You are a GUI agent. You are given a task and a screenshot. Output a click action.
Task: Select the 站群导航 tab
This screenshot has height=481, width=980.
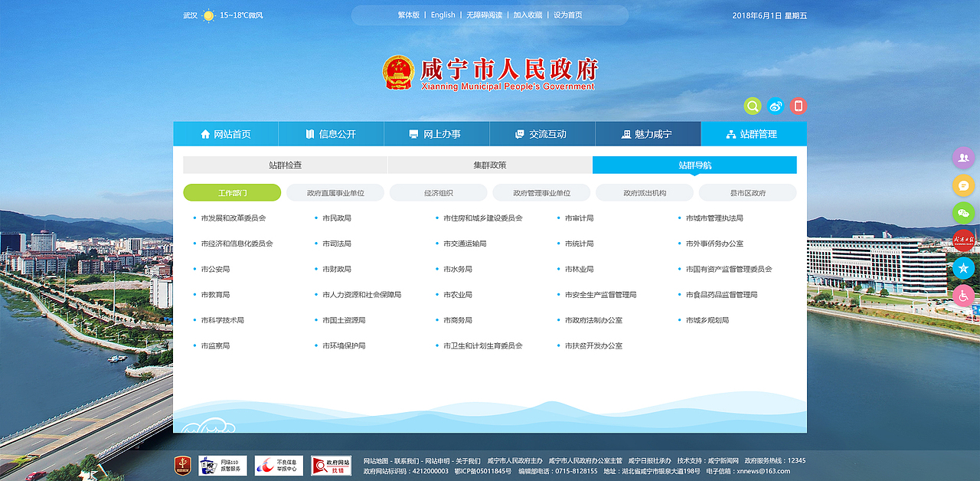pos(694,165)
